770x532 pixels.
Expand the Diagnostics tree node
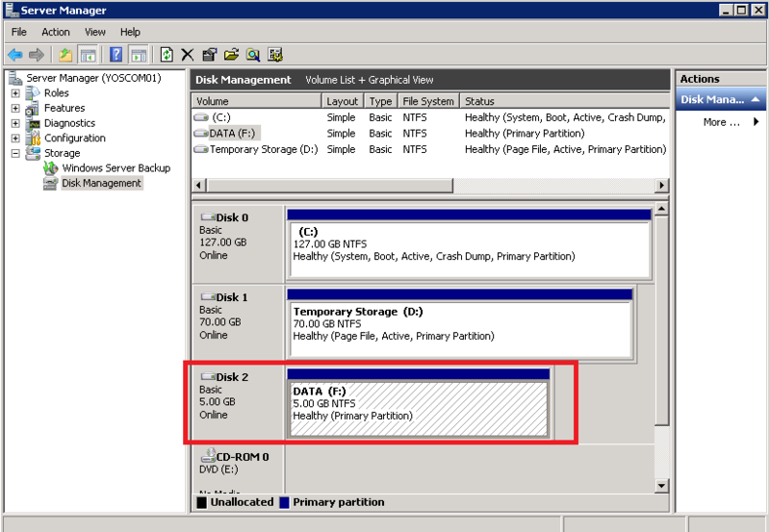[x=15, y=123]
